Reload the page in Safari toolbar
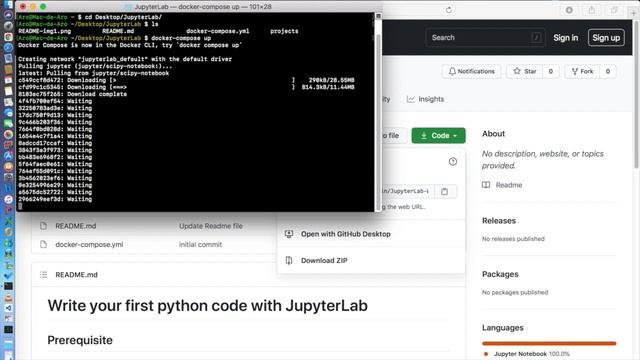640x360 pixels. [x=449, y=10]
